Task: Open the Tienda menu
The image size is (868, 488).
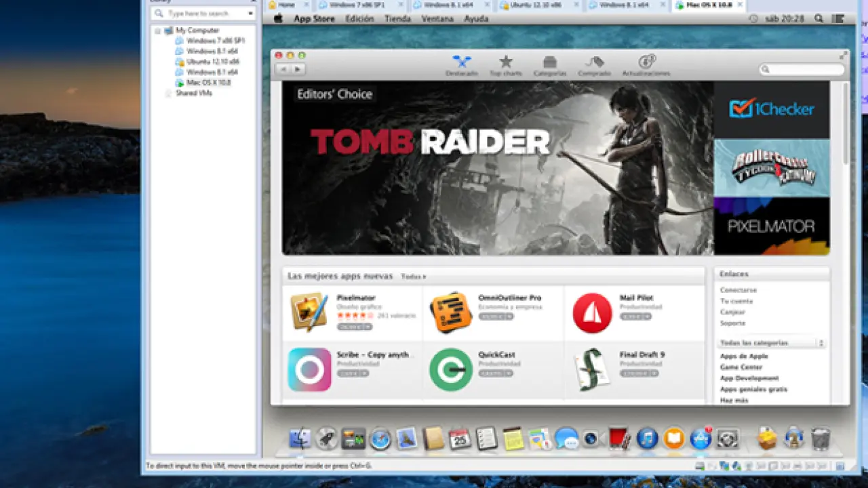Action: click(x=397, y=19)
